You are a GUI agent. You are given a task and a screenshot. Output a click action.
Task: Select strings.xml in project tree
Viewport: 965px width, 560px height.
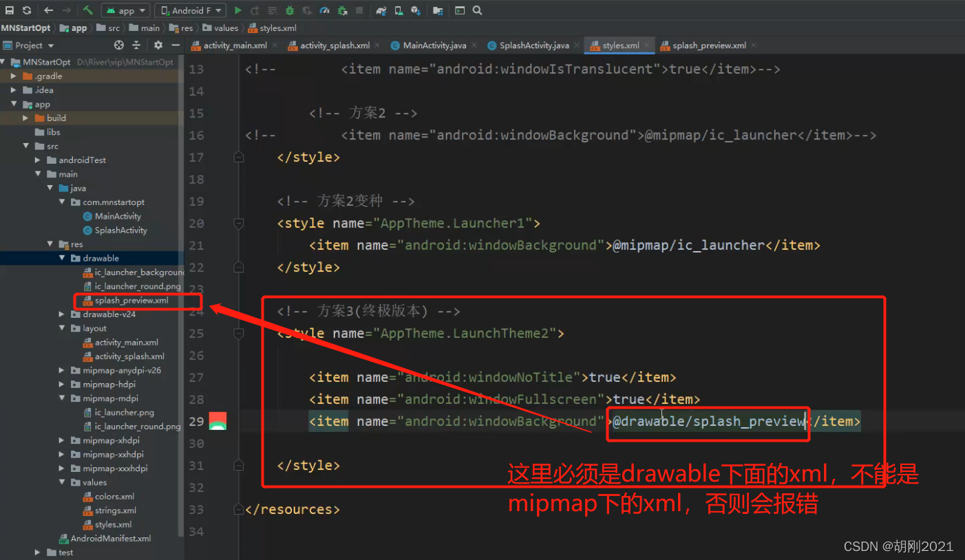(115, 510)
